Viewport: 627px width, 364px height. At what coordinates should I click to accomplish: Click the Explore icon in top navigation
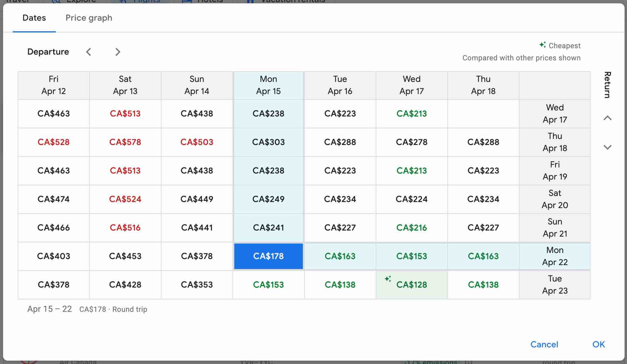point(56,1)
